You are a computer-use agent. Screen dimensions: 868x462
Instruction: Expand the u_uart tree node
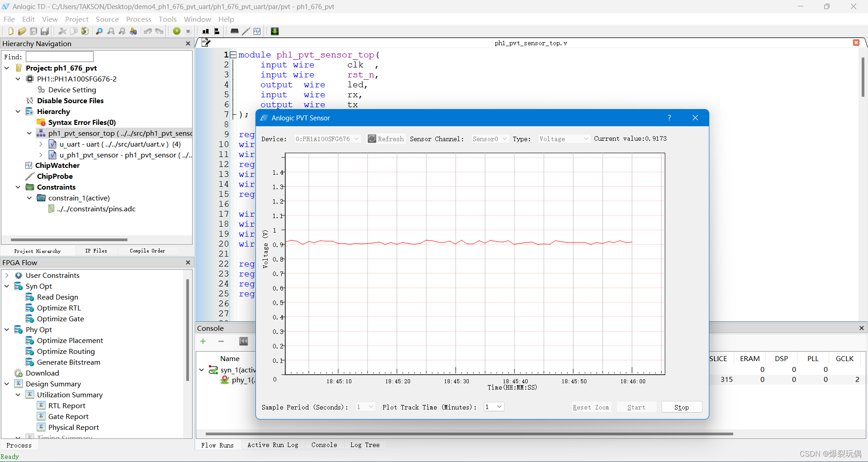click(x=41, y=144)
